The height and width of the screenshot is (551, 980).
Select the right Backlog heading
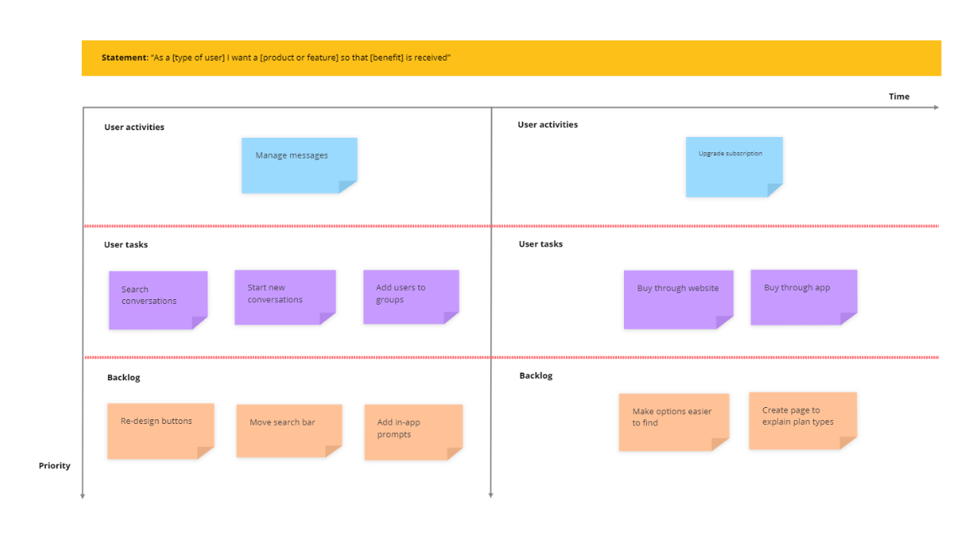pos(536,376)
